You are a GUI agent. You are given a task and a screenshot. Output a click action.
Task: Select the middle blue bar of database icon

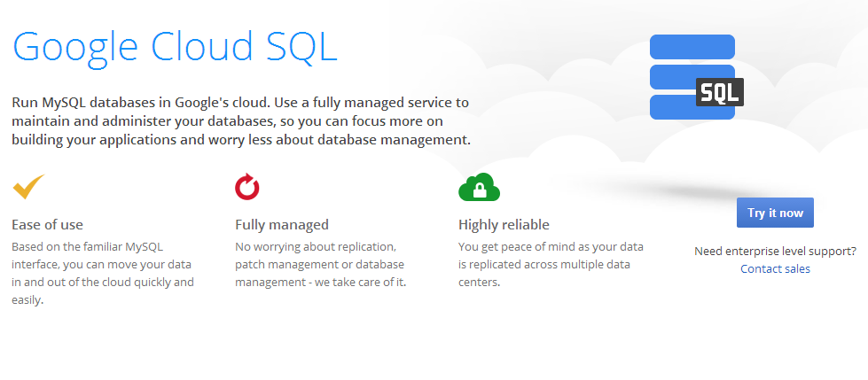[x=673, y=77]
